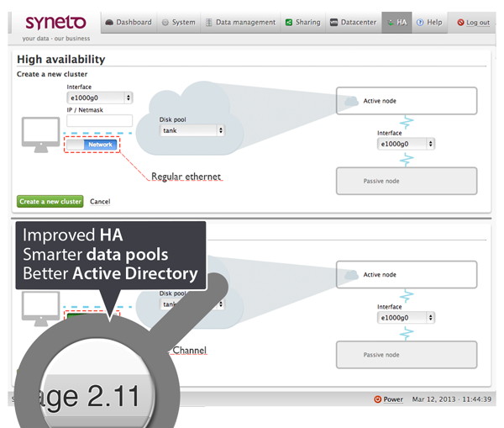
Task: Select the HA tab
Action: coord(396,23)
